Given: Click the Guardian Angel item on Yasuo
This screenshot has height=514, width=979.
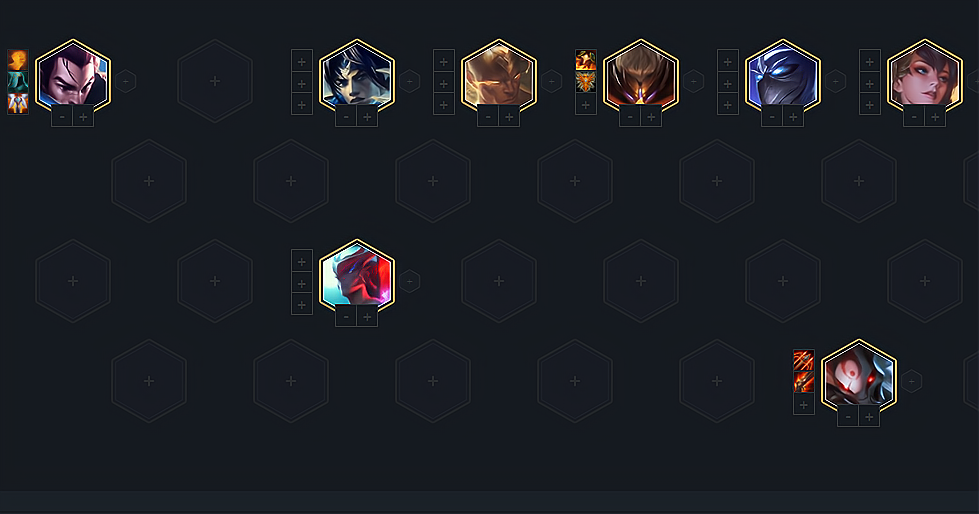Looking at the screenshot, I should (x=18, y=104).
